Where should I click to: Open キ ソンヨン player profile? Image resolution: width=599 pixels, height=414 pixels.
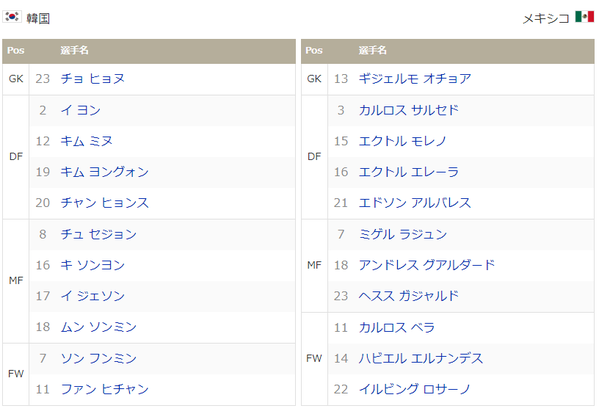click(92, 265)
